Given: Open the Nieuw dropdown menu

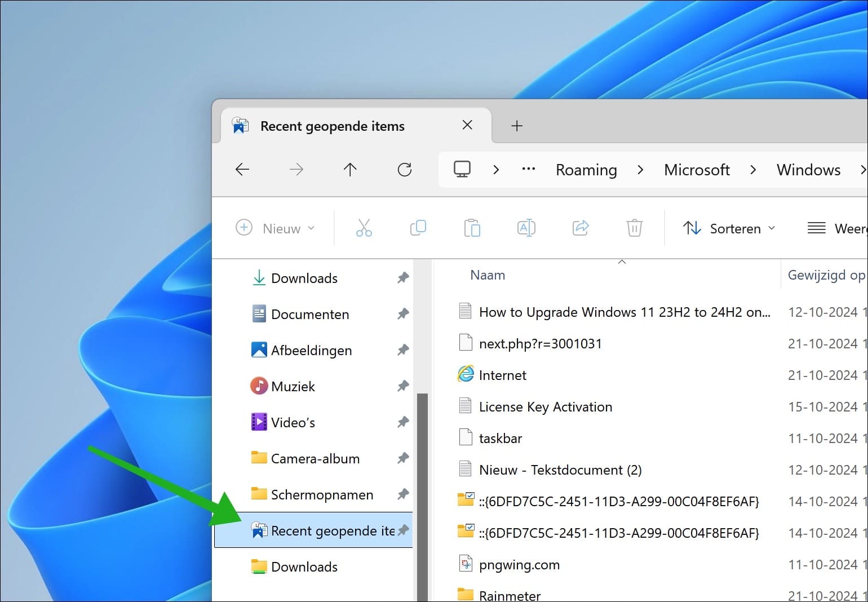Looking at the screenshot, I should tap(275, 228).
